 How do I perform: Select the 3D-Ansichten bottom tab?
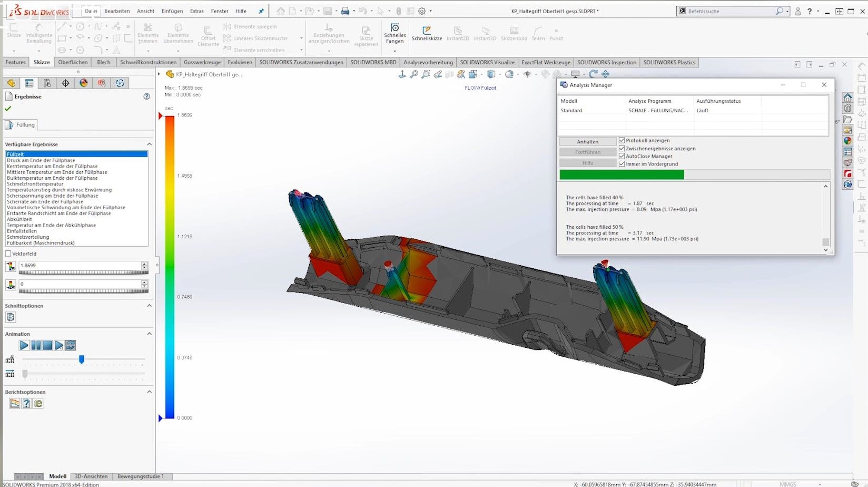[91, 476]
